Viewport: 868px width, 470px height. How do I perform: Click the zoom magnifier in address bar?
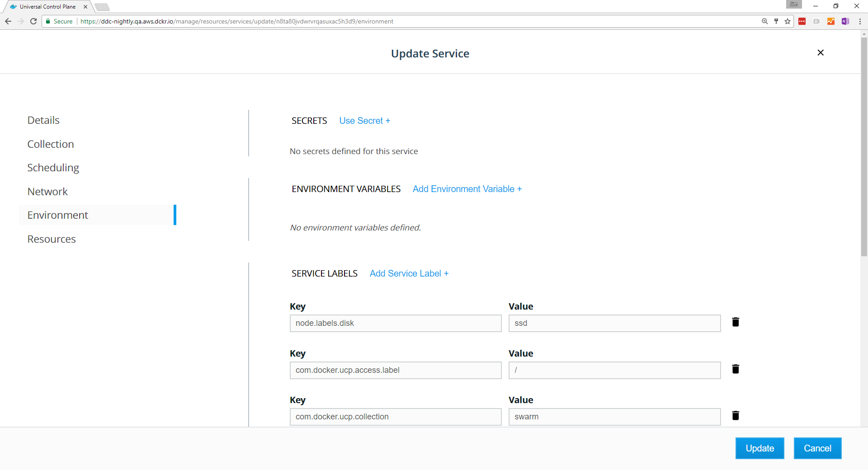tap(764, 21)
